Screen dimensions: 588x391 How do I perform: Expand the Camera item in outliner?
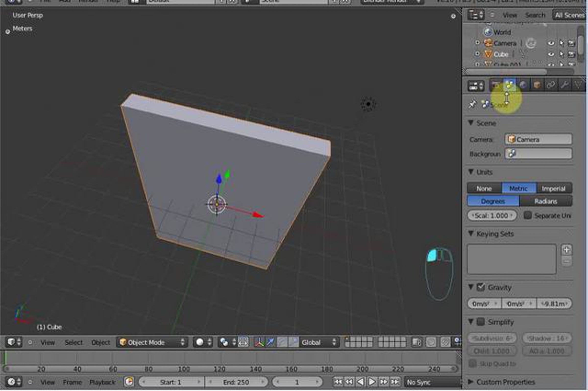477,43
